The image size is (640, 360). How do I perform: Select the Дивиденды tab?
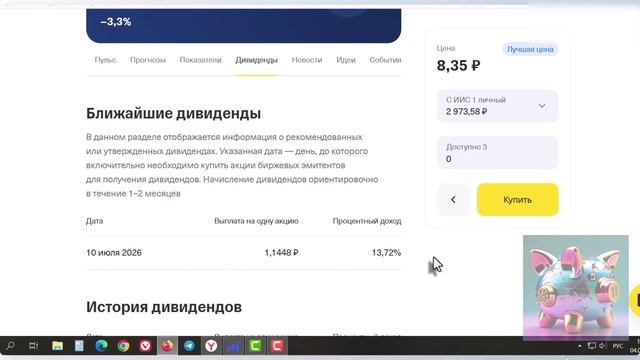(x=256, y=60)
